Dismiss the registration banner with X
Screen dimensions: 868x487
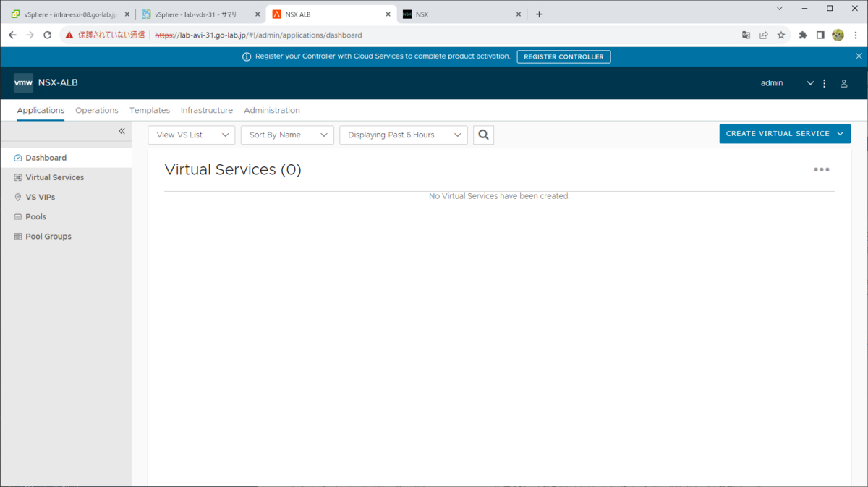(x=859, y=56)
